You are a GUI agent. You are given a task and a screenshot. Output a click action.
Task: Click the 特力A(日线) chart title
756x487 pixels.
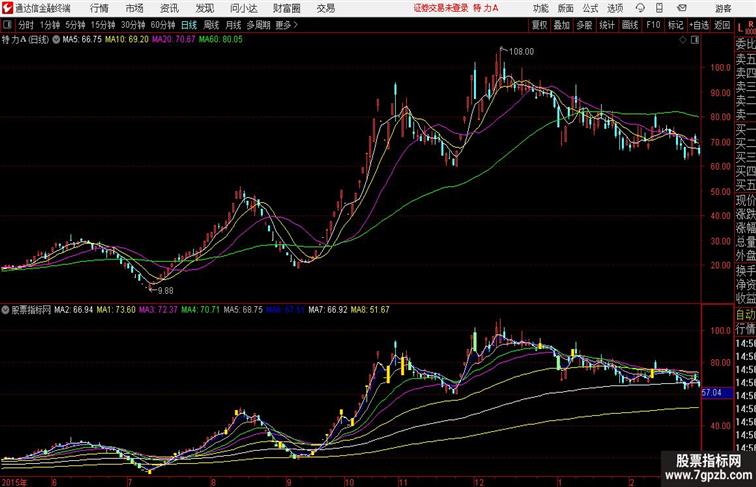tap(25, 40)
